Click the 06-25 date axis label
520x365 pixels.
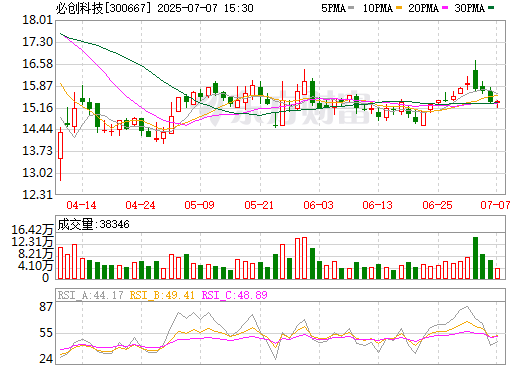pyautogui.click(x=437, y=205)
